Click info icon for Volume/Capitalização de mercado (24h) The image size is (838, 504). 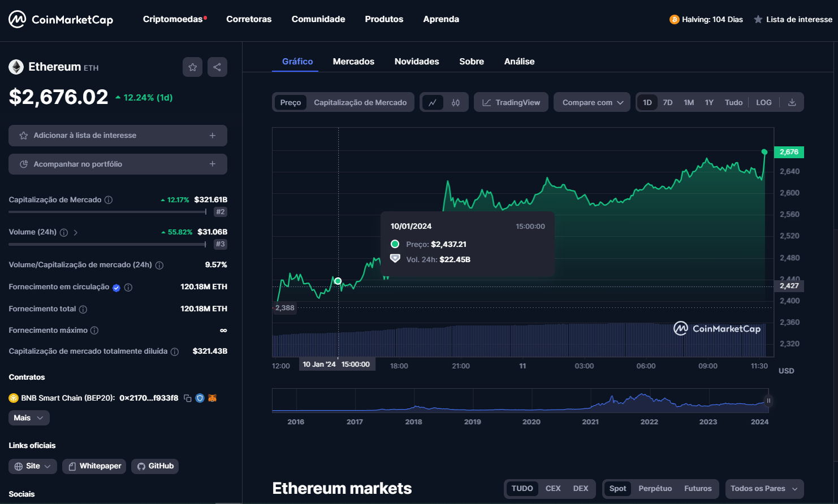click(159, 265)
